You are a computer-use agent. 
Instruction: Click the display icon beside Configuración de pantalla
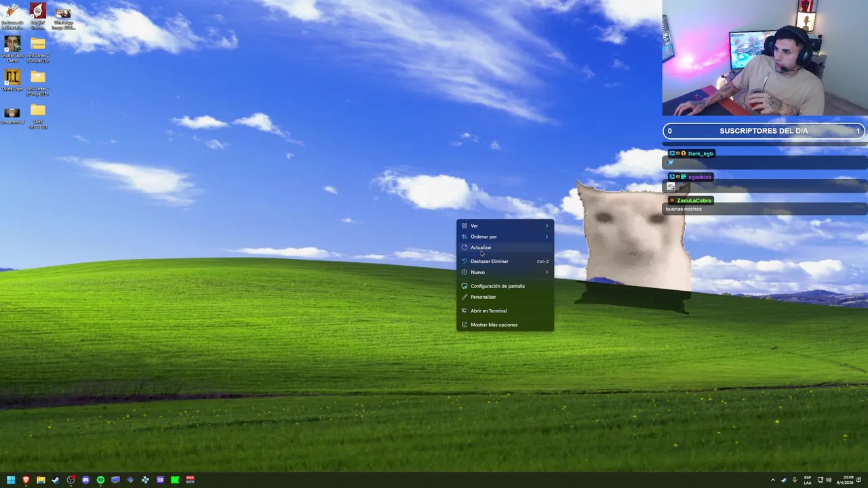(x=465, y=286)
